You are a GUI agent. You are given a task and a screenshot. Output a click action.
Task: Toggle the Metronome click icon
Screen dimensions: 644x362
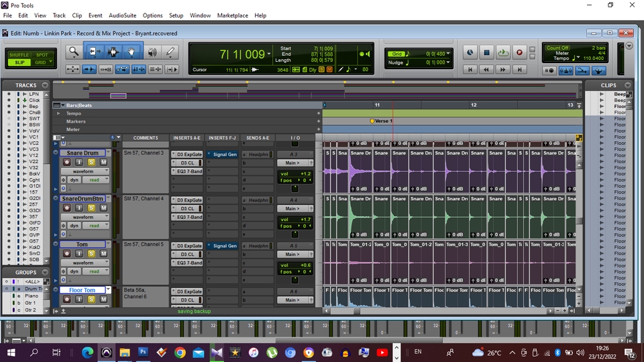[566, 71]
